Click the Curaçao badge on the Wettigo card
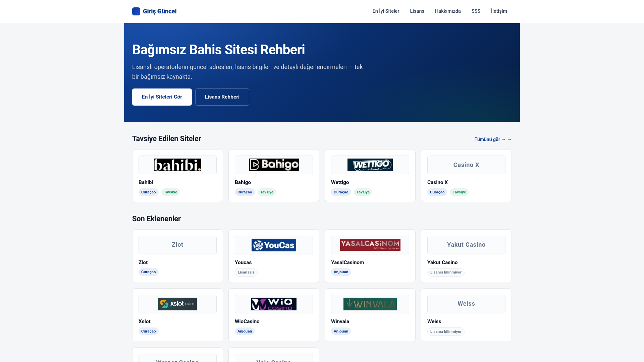 [341, 192]
